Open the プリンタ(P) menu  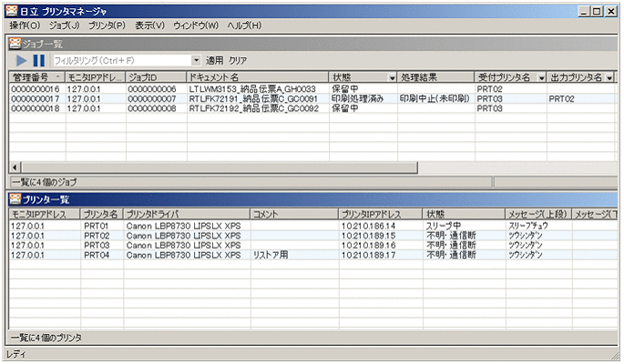(x=107, y=25)
